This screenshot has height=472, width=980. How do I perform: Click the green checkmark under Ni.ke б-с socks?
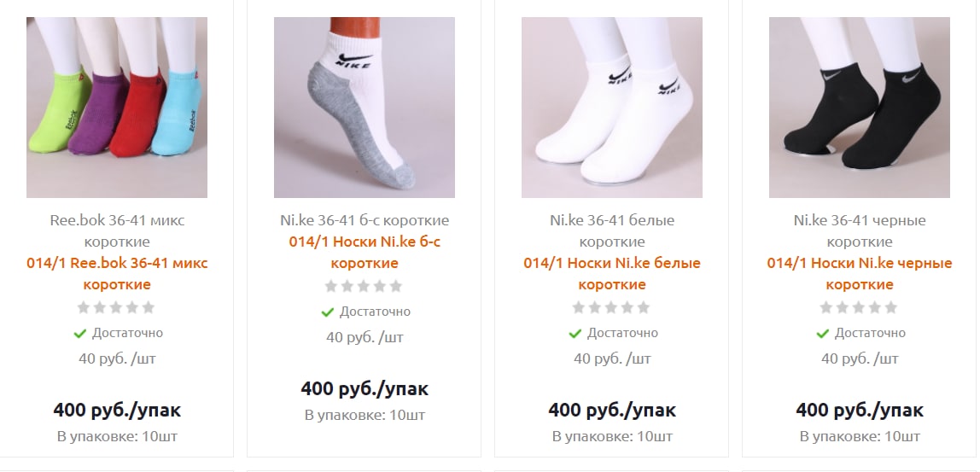pyautogui.click(x=327, y=312)
